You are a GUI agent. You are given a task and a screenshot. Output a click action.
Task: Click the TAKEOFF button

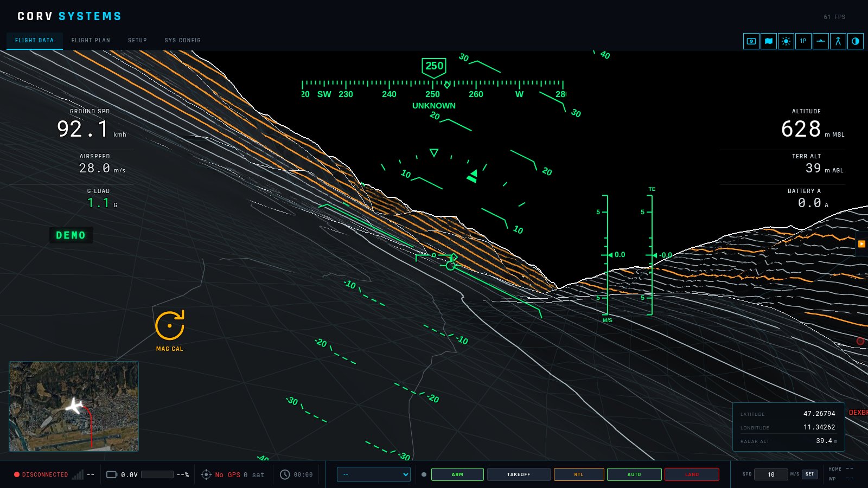pos(519,474)
